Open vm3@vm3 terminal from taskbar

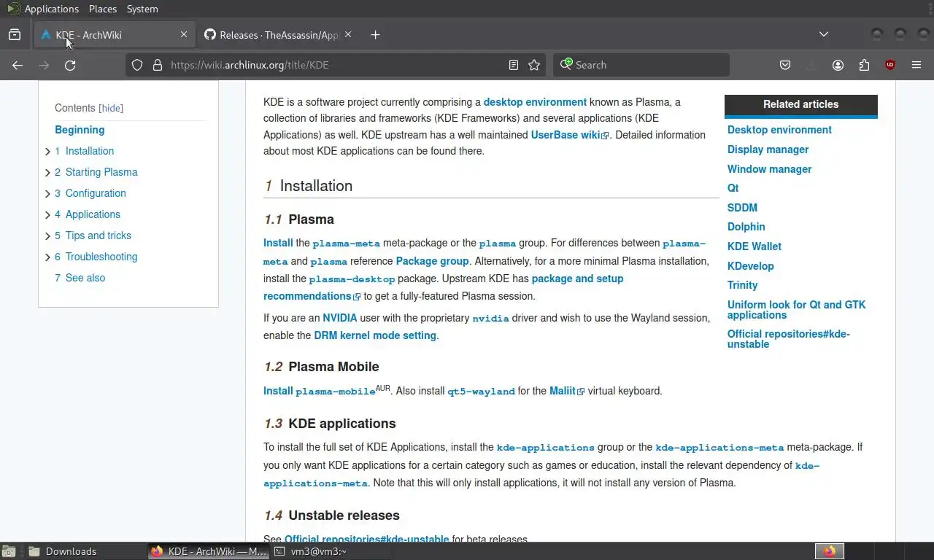point(330,551)
